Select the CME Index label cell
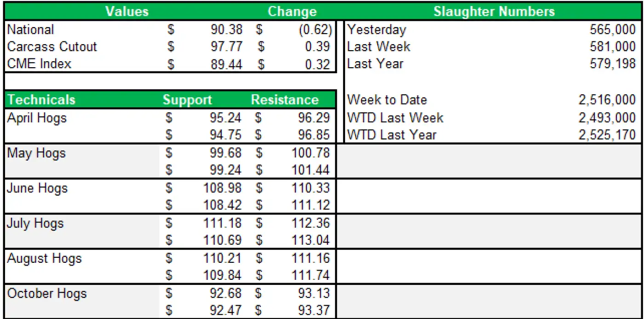The height and width of the screenshot is (319, 644). [39, 64]
